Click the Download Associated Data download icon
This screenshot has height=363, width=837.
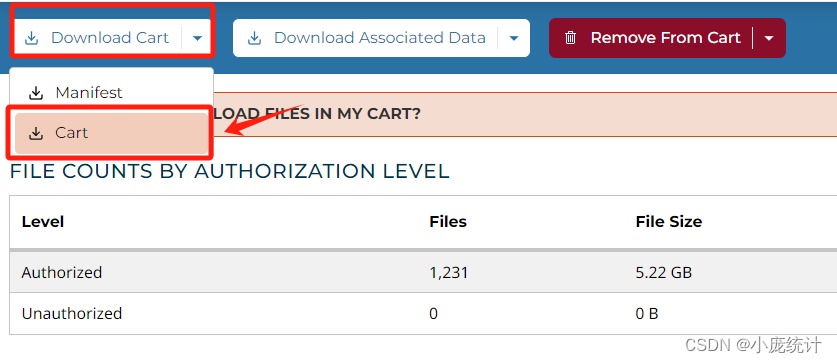[255, 38]
